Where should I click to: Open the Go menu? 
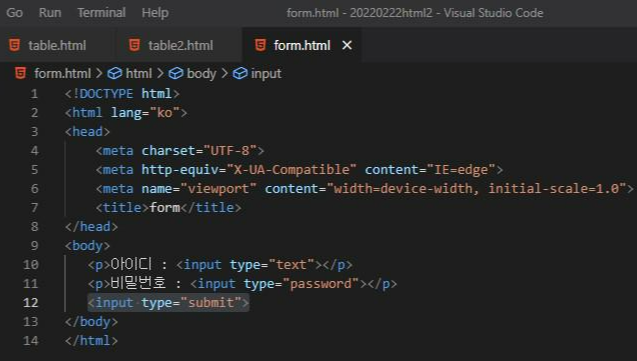(14, 13)
